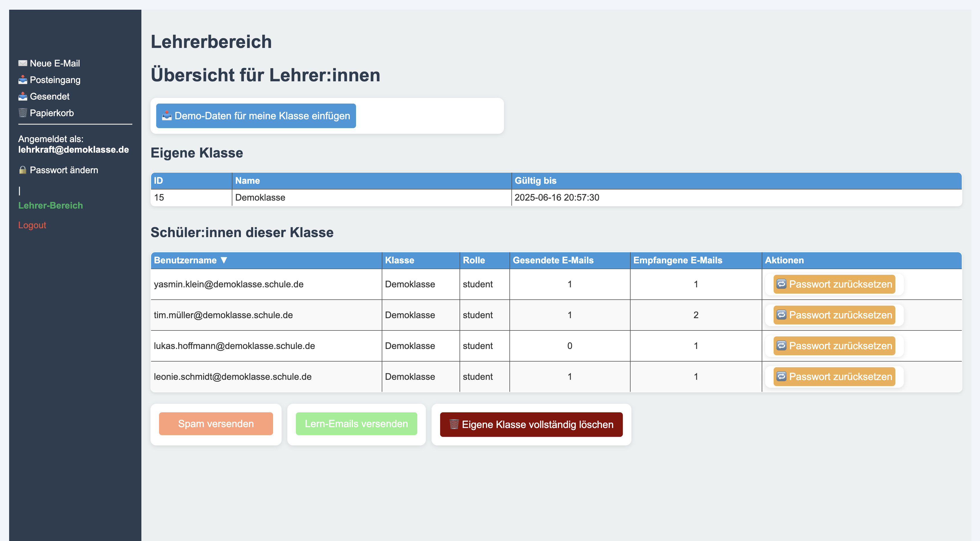Click the outbox icon beside Gesendet
Viewport: 980px width, 541px height.
click(23, 96)
